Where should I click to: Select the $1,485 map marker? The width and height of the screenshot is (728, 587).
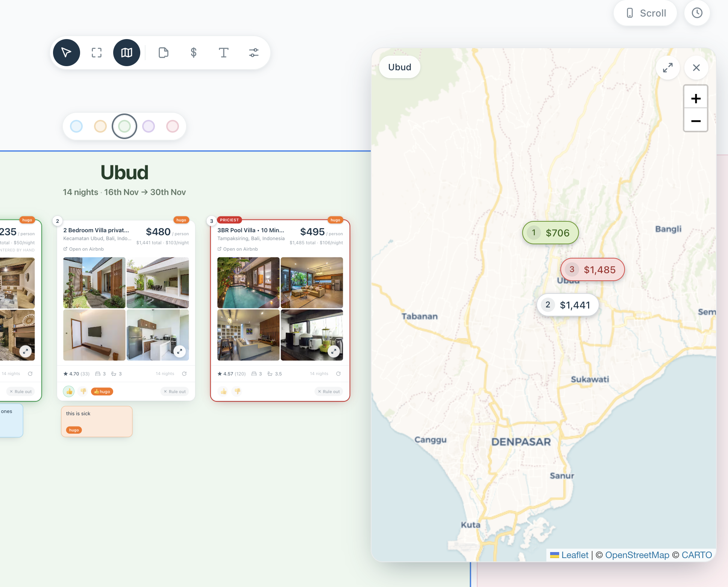pos(593,269)
